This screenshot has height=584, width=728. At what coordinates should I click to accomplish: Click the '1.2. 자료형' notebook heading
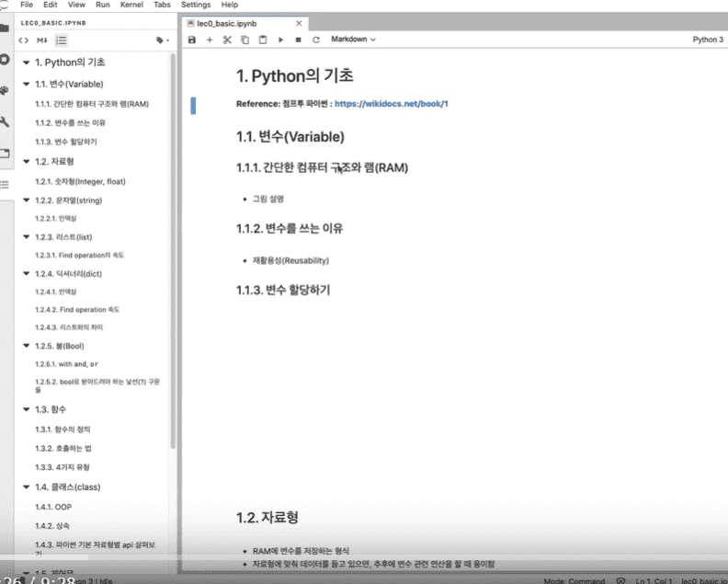(267, 518)
